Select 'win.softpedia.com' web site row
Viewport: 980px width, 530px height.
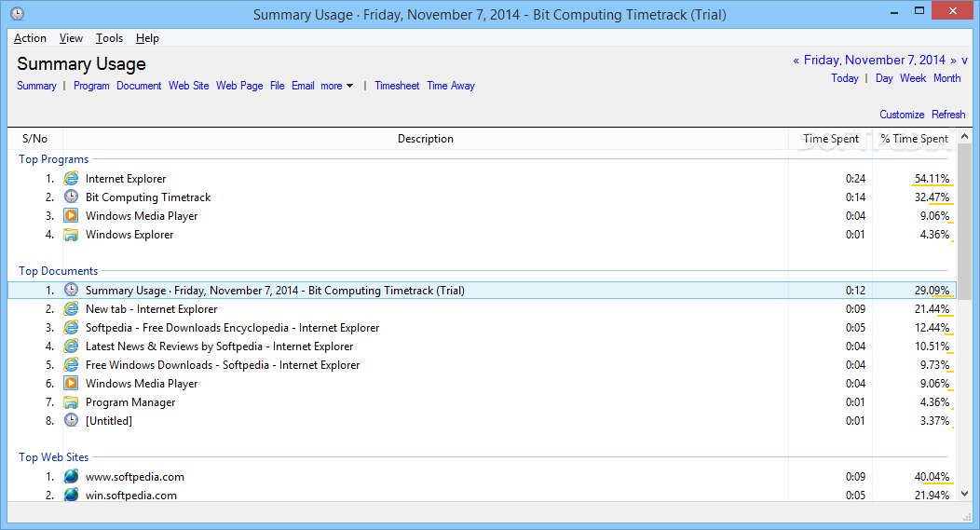click(482, 495)
